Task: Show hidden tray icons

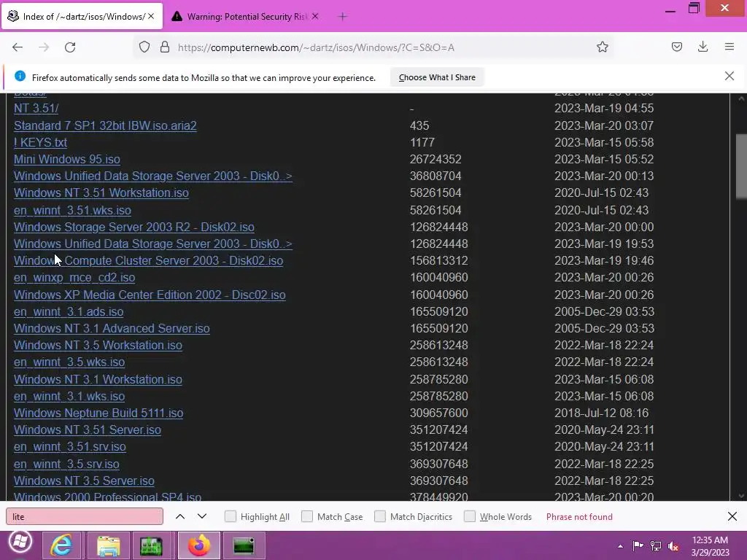Action: pos(620,546)
